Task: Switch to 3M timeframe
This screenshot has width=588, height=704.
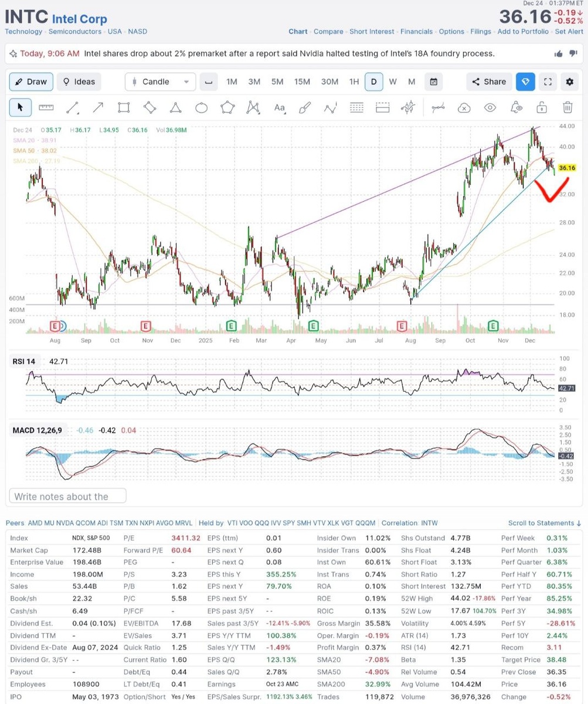Action: click(254, 82)
